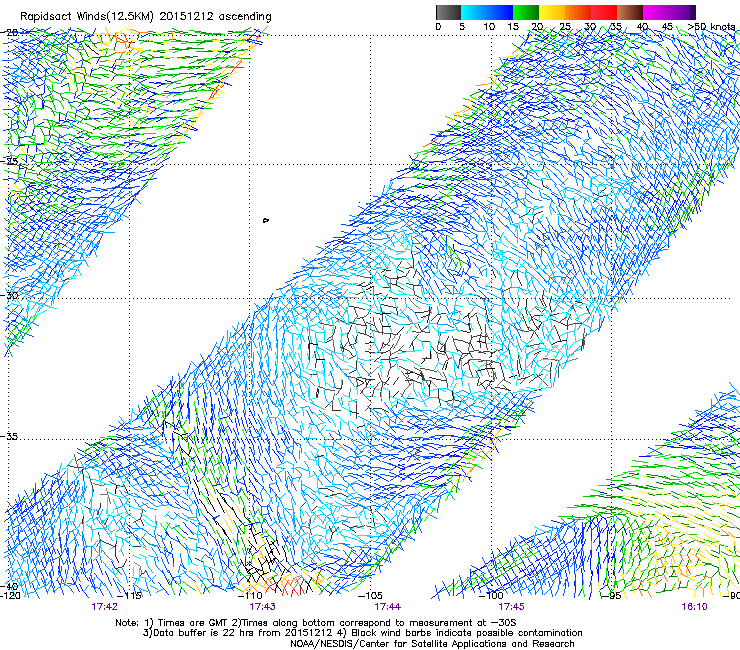Click the '10' legend scale label
Screen dimensions: 740x650
pos(489,27)
